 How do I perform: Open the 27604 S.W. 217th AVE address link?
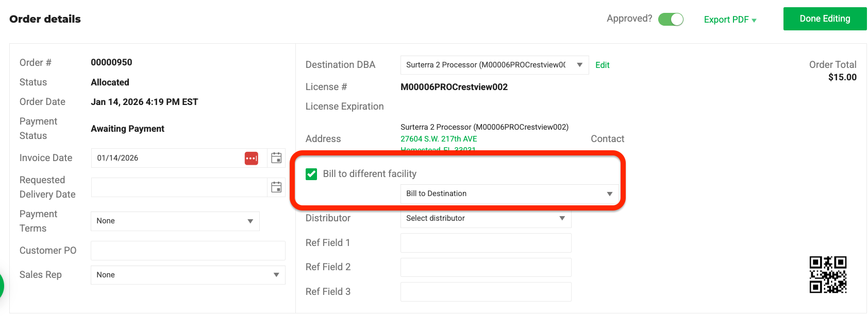coord(439,139)
